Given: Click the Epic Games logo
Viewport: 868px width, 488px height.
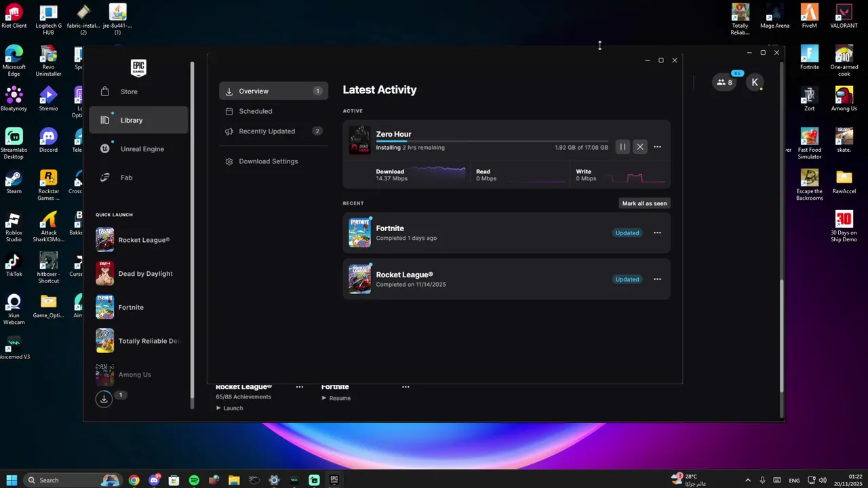Looking at the screenshot, I should pos(138,67).
